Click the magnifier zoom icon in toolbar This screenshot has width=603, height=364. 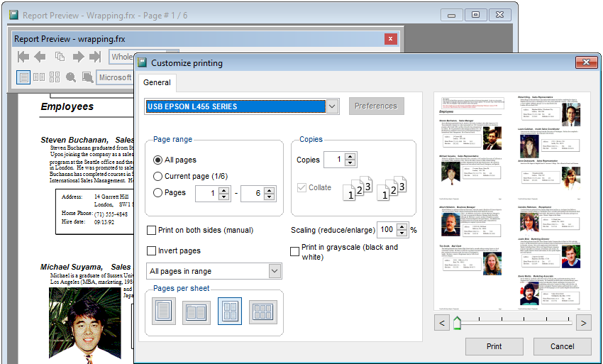tap(71, 77)
